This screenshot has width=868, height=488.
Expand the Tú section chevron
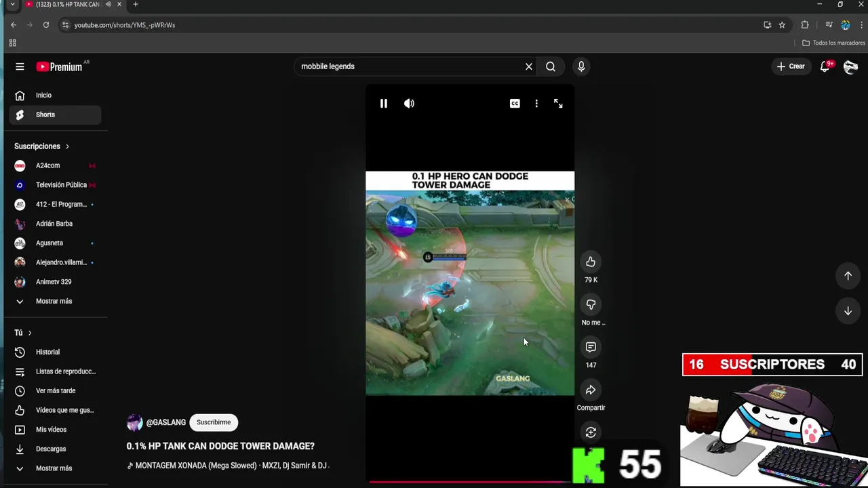coord(30,333)
